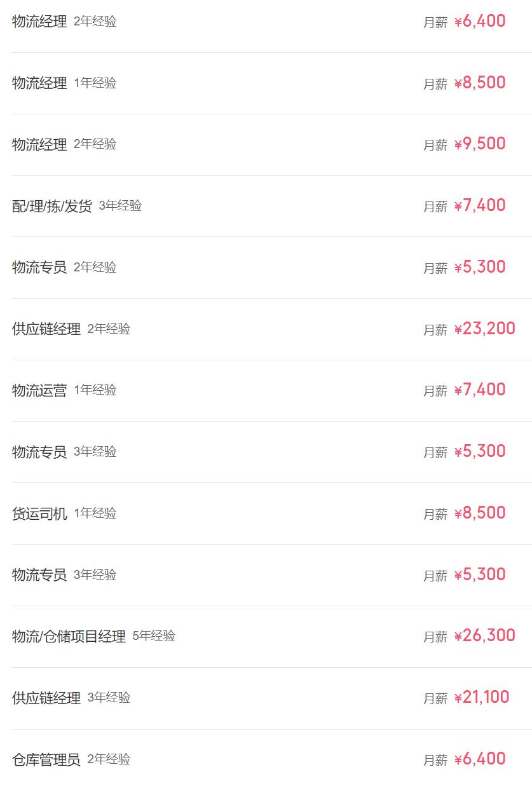
Task: Click the ¥23,200 salary figure
Action: (x=484, y=329)
